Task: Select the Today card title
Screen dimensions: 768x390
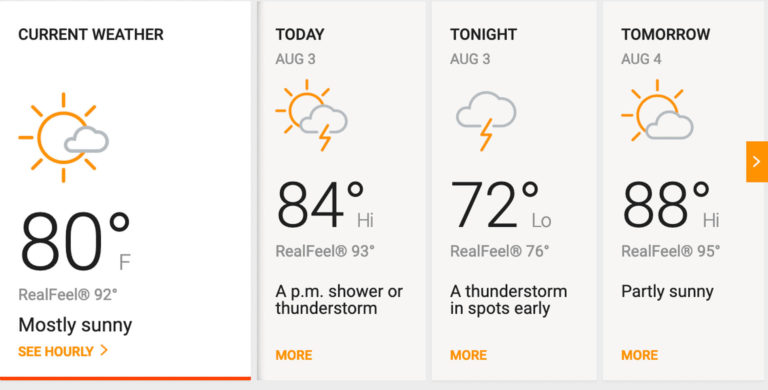Action: click(300, 35)
